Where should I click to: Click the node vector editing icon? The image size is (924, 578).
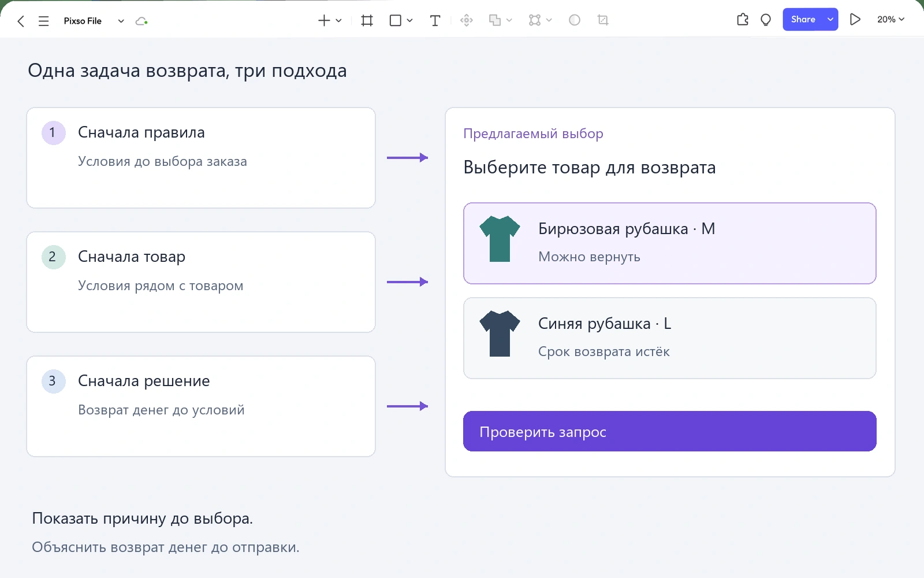(535, 21)
